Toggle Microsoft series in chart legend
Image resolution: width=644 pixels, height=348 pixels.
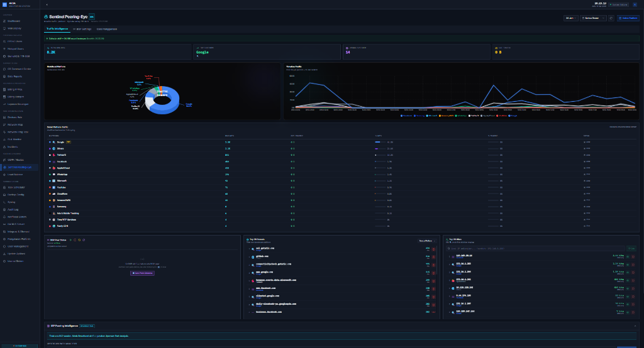[x=431, y=116]
